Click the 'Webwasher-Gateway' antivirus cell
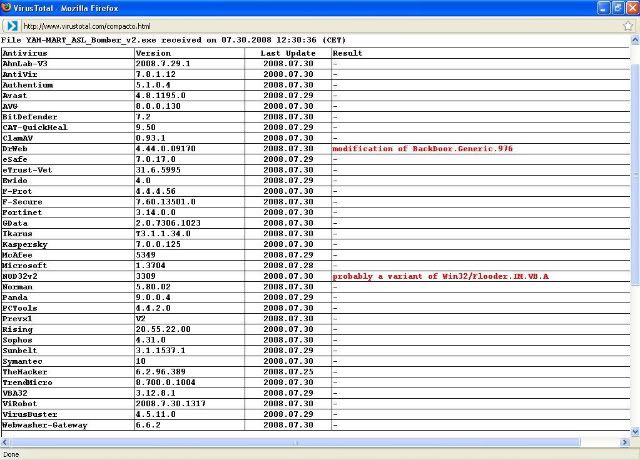 (x=68, y=425)
